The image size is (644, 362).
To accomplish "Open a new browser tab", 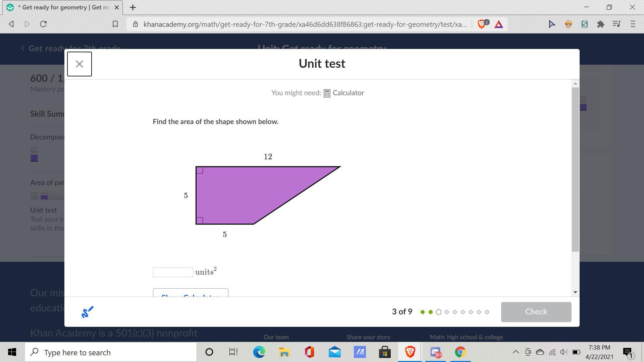I will pyautogui.click(x=133, y=7).
